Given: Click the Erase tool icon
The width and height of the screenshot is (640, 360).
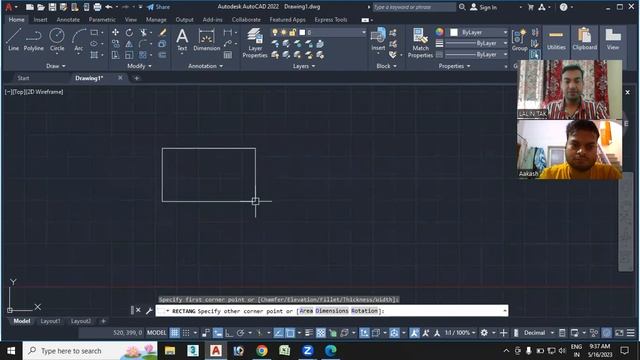Looking at the screenshot, I should pyautogui.click(x=162, y=32).
